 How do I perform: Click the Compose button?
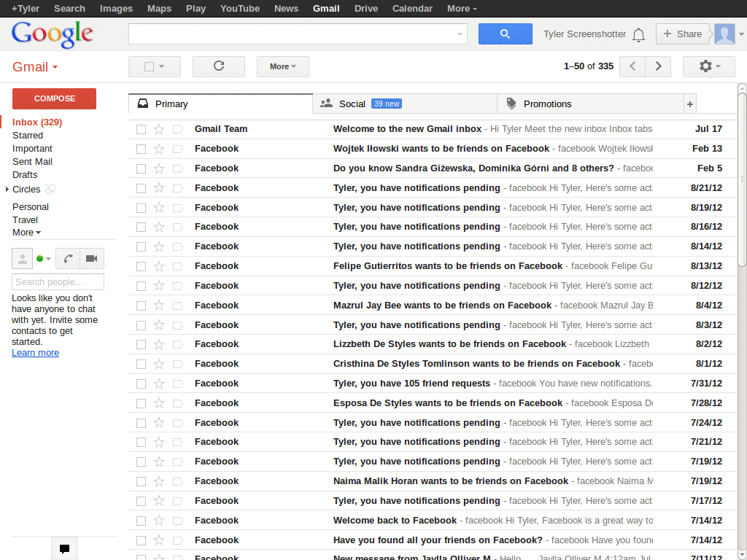coord(54,98)
